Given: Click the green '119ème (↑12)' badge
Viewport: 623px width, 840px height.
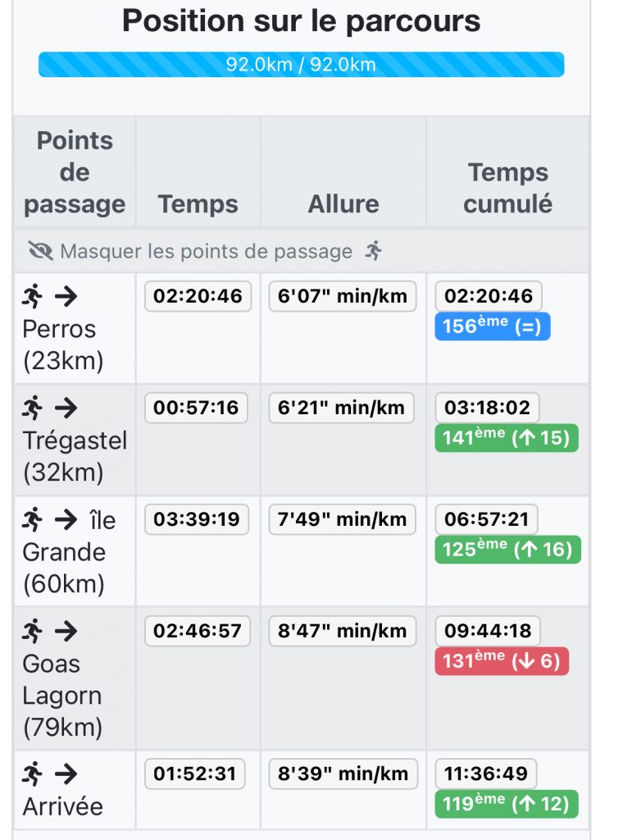Looking at the screenshot, I should pos(507,804).
